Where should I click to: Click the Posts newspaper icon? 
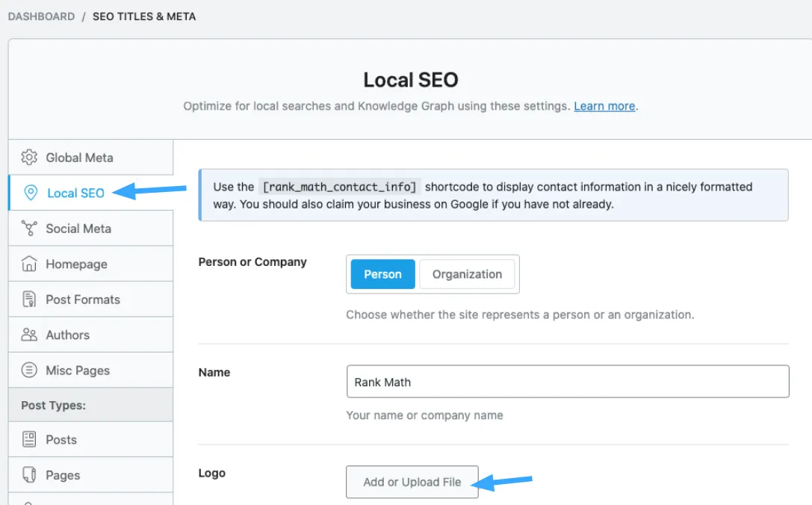click(x=29, y=439)
